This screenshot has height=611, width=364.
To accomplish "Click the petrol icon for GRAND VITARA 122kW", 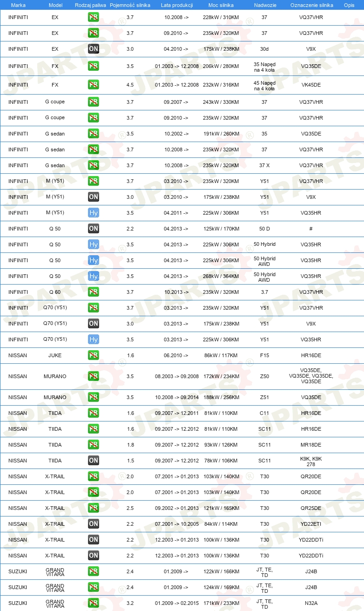I will [94, 571].
